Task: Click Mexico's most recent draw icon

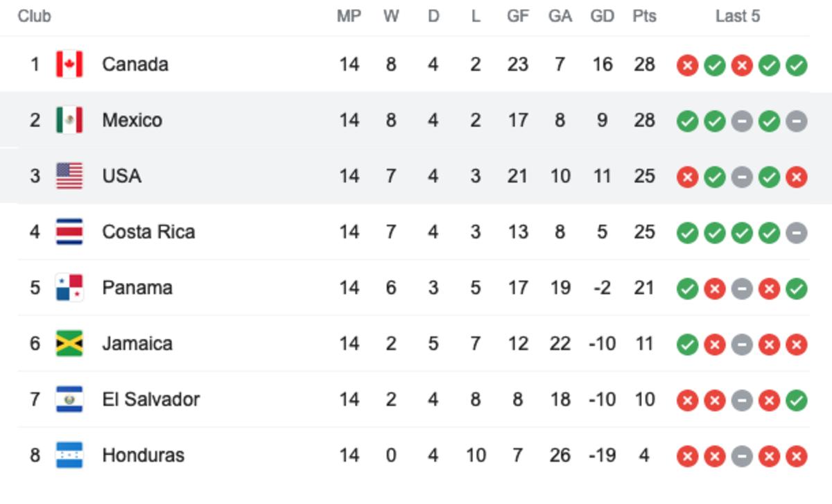Action: point(797,121)
